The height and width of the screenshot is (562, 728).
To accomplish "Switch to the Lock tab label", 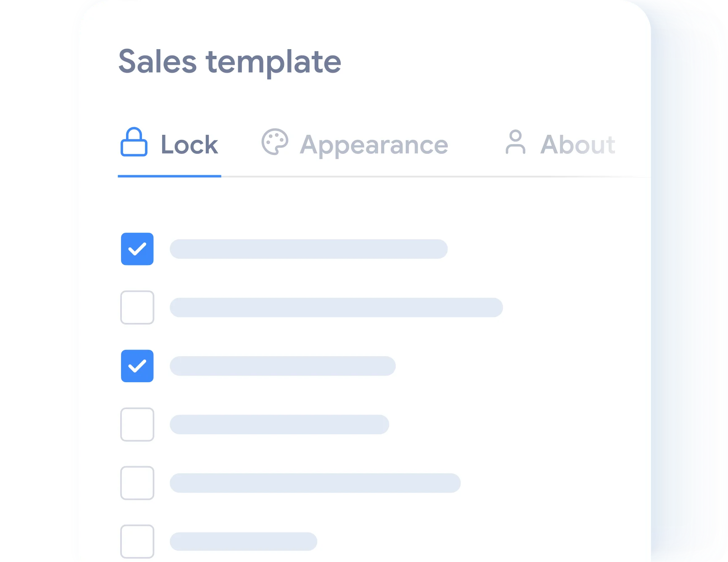I will coord(189,145).
